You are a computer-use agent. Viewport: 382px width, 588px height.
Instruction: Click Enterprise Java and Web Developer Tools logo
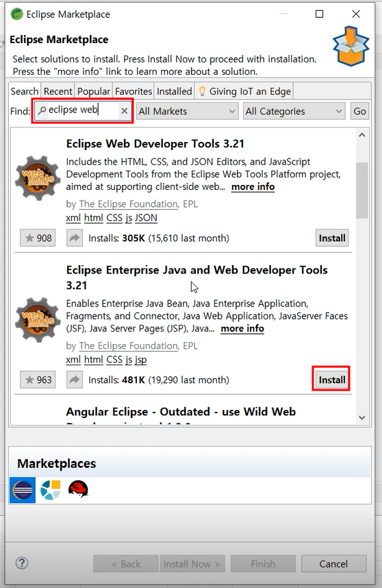pos(38,319)
